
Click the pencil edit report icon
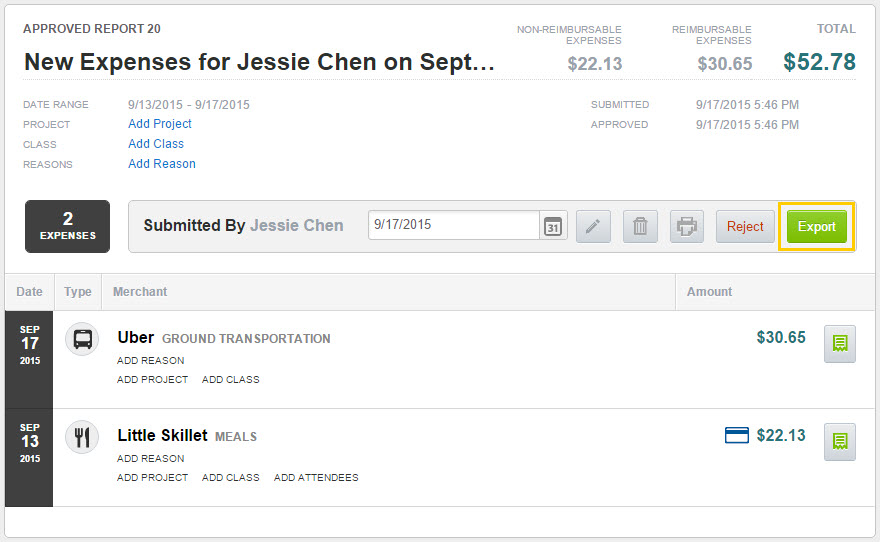tap(593, 227)
